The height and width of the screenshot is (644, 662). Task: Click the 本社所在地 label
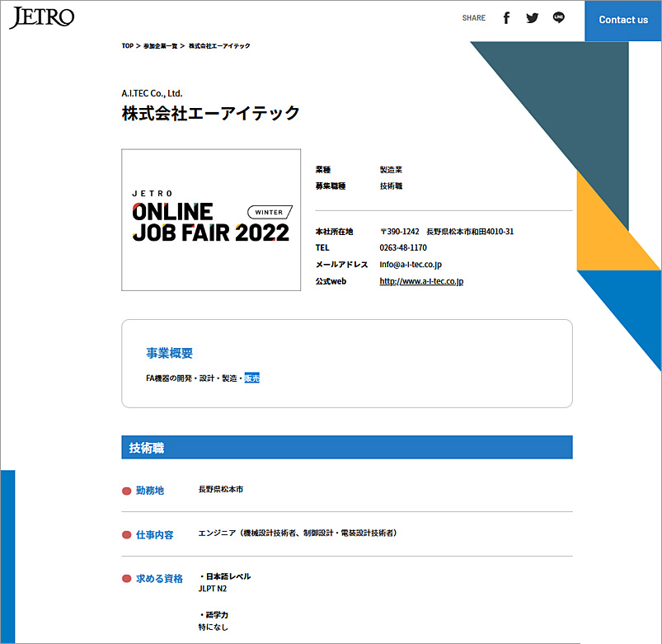(334, 232)
